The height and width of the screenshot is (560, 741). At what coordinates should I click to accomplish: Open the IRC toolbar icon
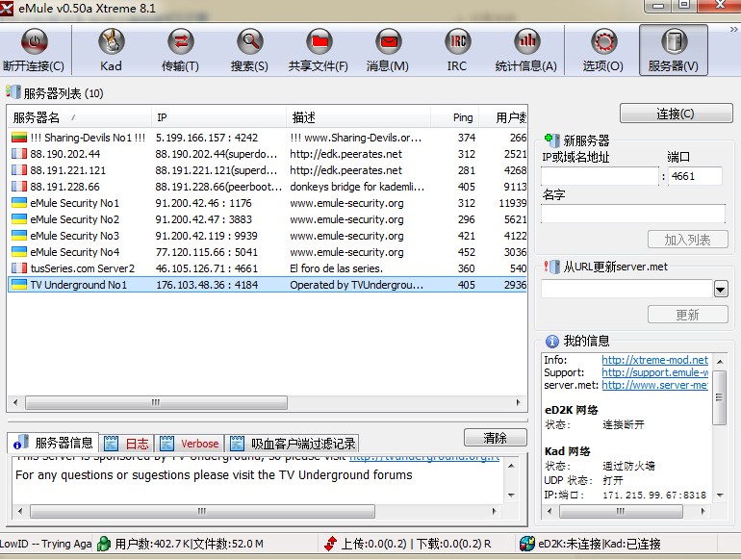click(x=457, y=41)
